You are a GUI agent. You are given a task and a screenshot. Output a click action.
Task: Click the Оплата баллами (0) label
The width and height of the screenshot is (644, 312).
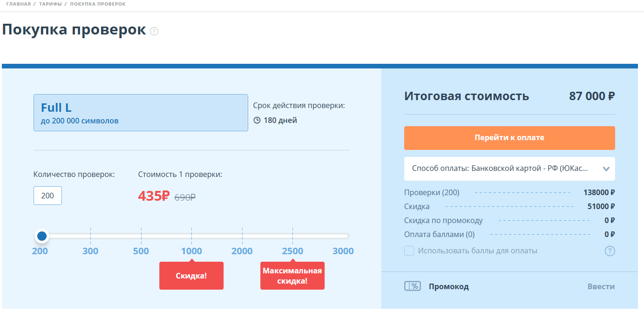pyautogui.click(x=440, y=234)
